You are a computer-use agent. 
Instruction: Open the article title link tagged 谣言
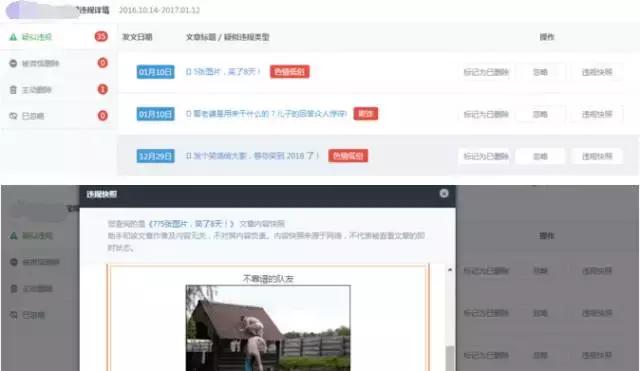coord(266,114)
